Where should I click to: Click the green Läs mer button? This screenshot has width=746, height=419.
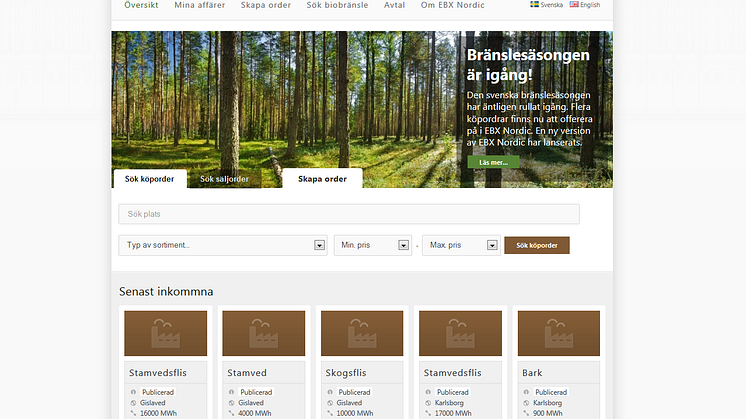493,162
